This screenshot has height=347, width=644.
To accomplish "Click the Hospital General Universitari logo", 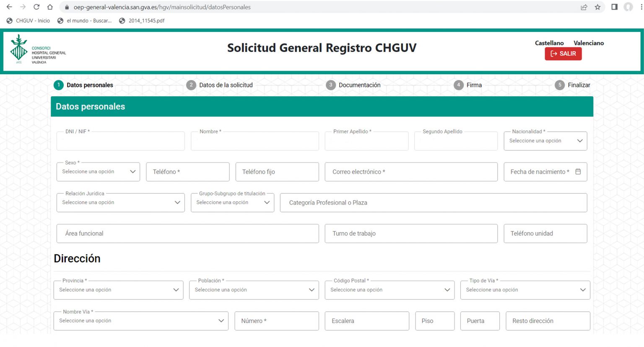I will 38,50.
